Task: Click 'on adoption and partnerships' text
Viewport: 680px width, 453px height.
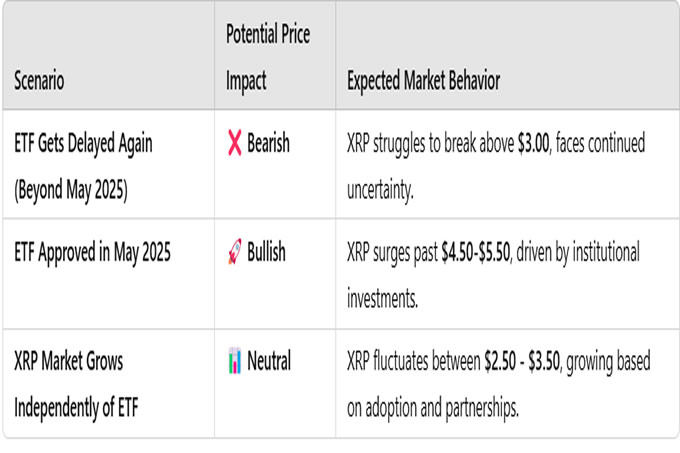Action: (433, 408)
